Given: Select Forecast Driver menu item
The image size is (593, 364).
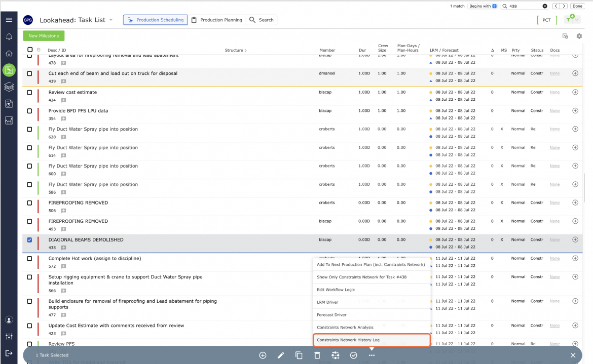Looking at the screenshot, I should coord(372,314).
